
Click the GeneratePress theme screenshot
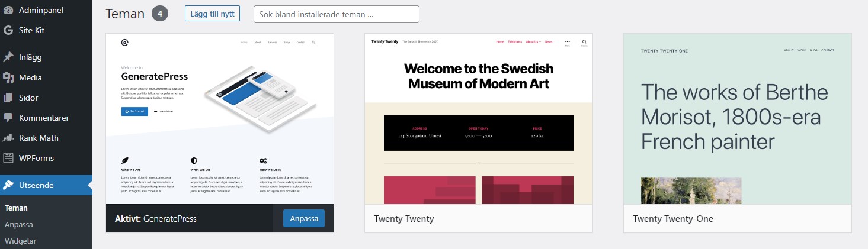pyautogui.click(x=220, y=119)
